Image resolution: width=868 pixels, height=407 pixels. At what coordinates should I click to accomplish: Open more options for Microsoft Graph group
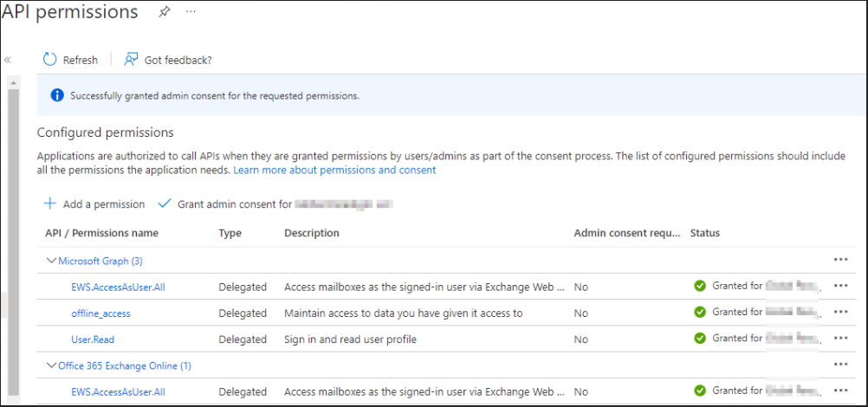tap(839, 259)
